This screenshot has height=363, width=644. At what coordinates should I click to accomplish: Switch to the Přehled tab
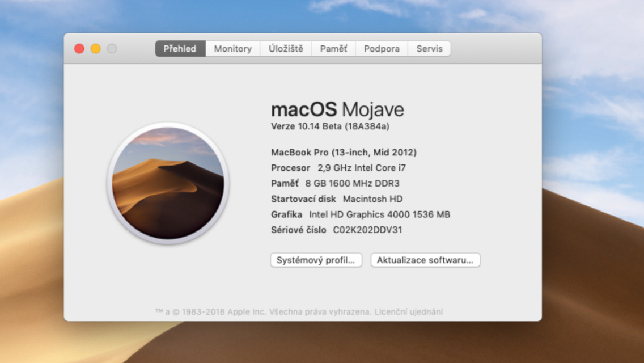tap(180, 49)
